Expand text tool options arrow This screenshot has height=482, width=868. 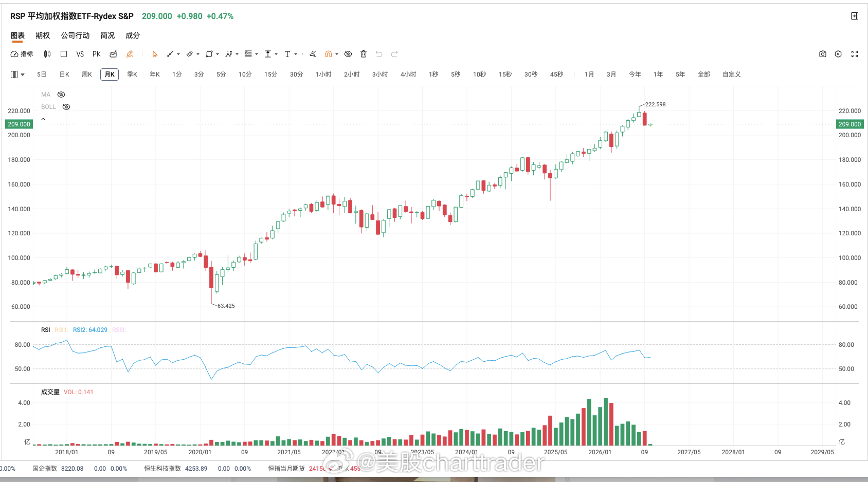click(296, 54)
